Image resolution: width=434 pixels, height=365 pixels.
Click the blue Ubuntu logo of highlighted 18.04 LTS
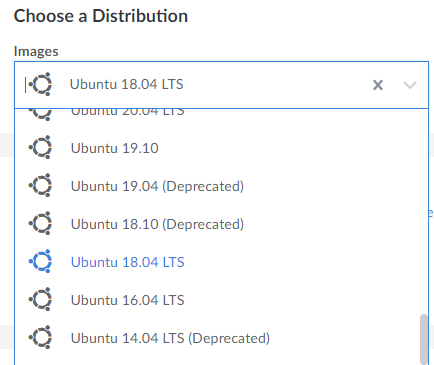point(40,261)
